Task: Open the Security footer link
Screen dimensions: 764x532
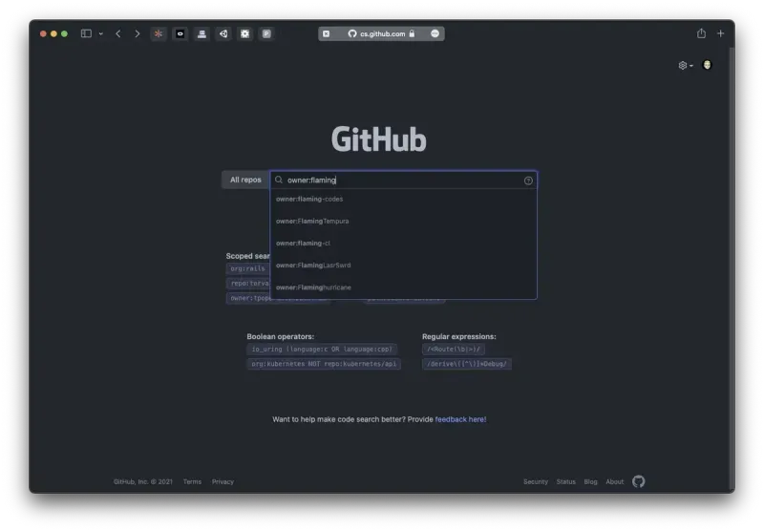Action: [536, 481]
